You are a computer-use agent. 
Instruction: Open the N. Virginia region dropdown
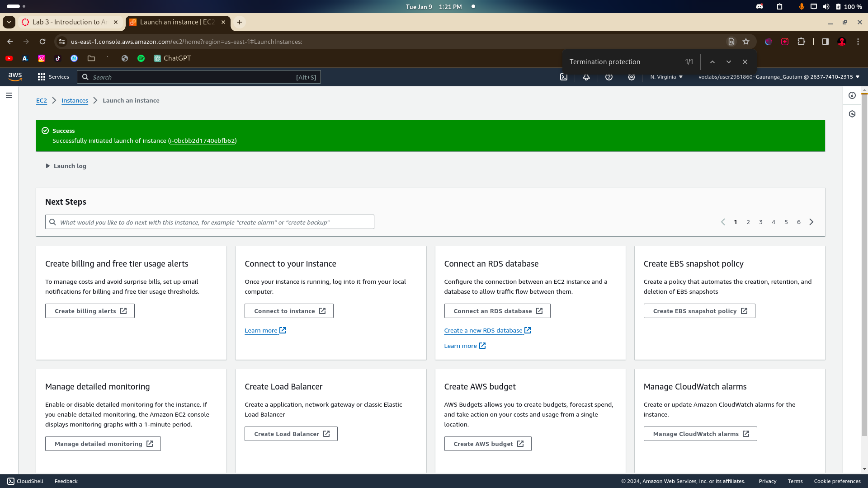[x=666, y=77]
